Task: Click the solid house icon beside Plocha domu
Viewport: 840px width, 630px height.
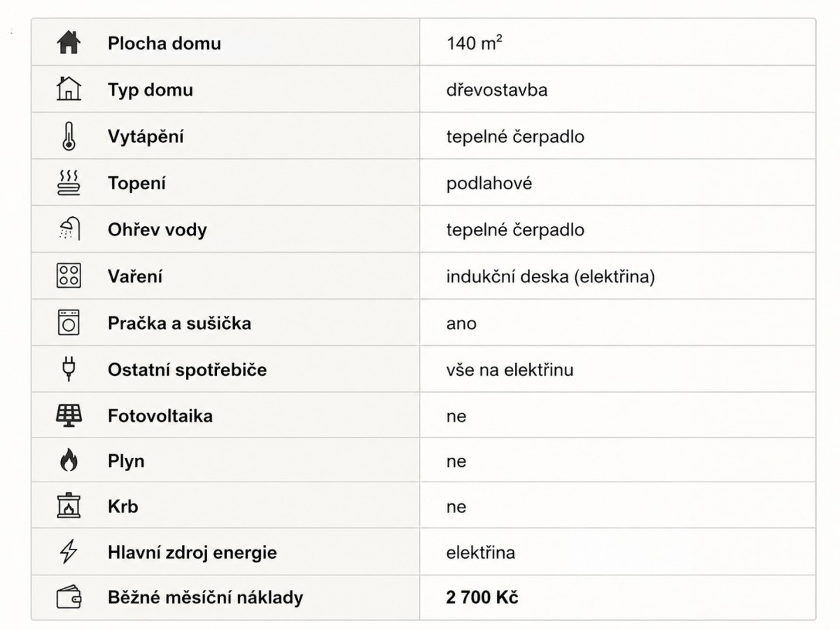Action: tap(69, 43)
